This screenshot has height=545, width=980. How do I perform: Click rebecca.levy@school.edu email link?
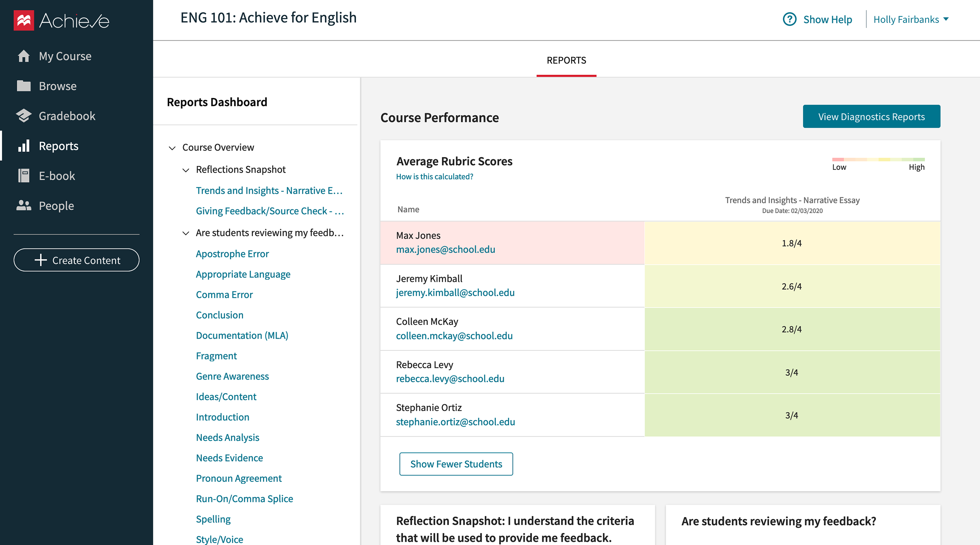pos(450,379)
